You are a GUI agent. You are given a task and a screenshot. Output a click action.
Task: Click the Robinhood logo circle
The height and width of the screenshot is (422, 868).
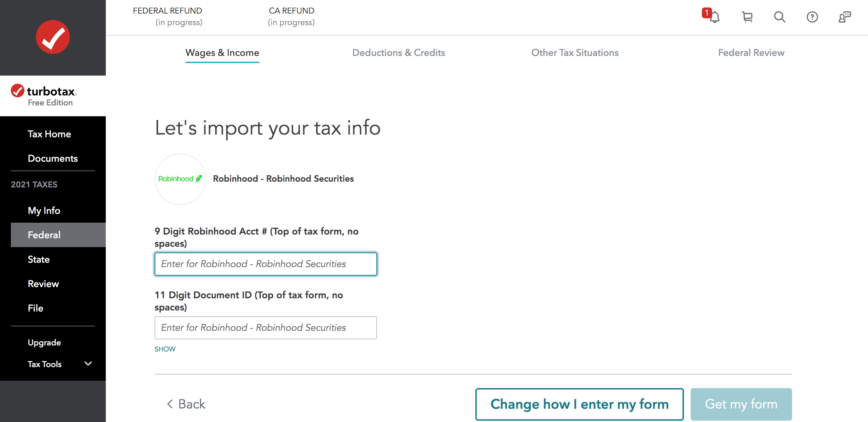click(180, 179)
